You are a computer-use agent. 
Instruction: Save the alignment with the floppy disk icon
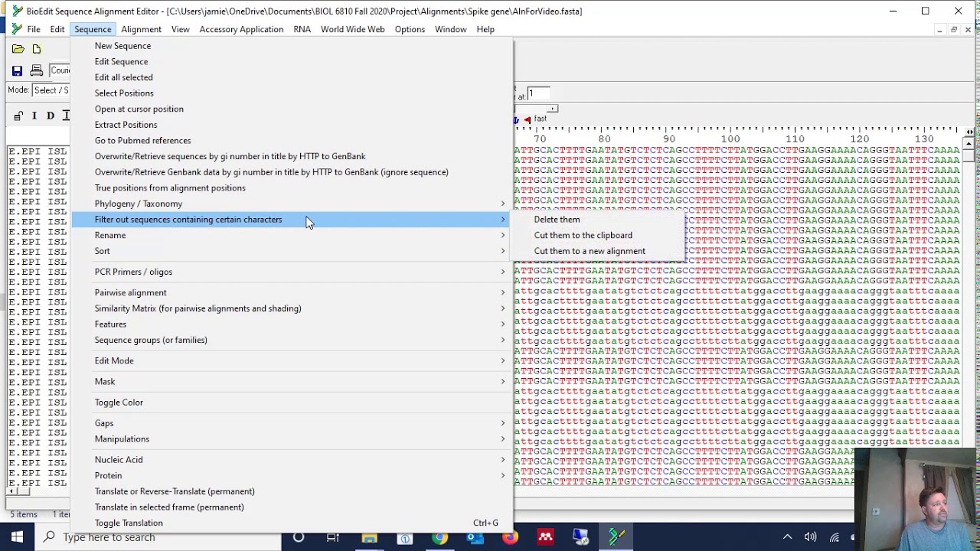[17, 70]
